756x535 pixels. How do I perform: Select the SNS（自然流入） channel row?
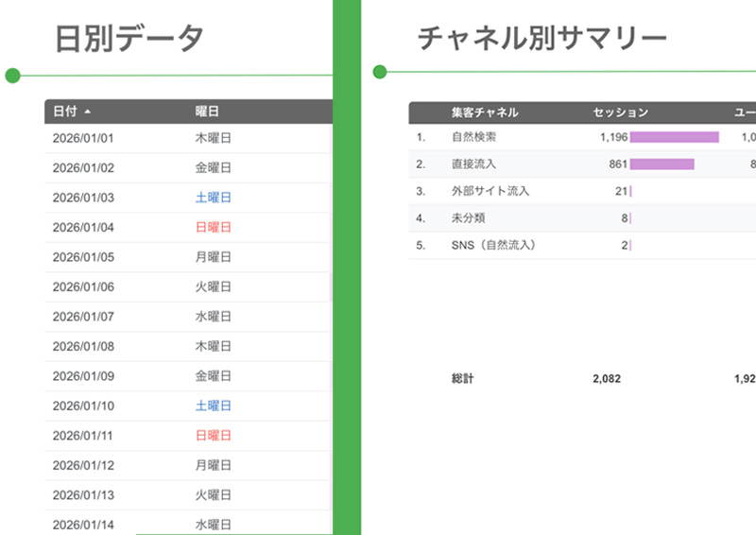[x=493, y=246]
